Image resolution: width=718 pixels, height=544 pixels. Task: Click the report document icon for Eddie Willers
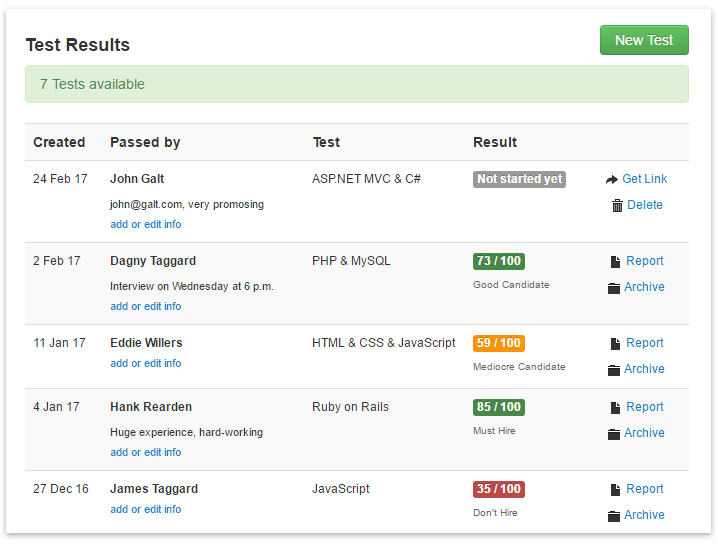[x=615, y=344]
